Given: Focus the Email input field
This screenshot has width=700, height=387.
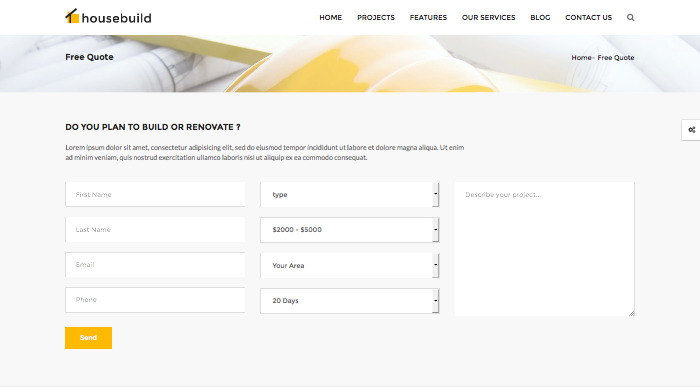Looking at the screenshot, I should (x=155, y=265).
